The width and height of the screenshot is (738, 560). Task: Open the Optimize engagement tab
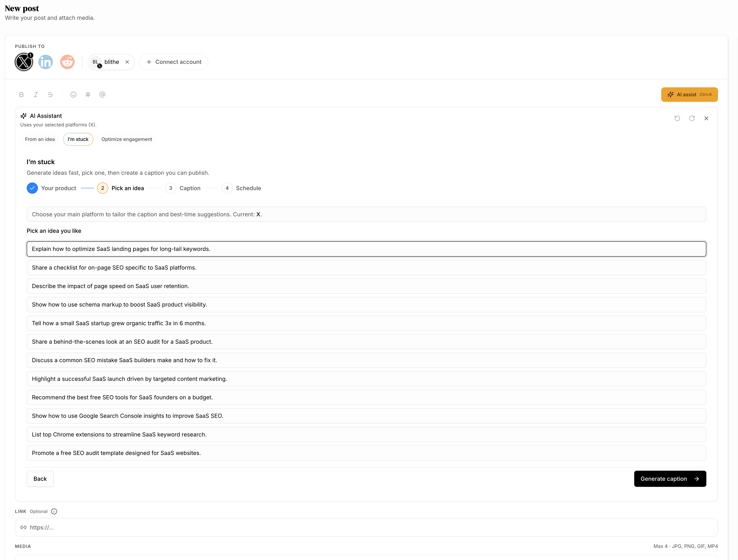pyautogui.click(x=127, y=139)
